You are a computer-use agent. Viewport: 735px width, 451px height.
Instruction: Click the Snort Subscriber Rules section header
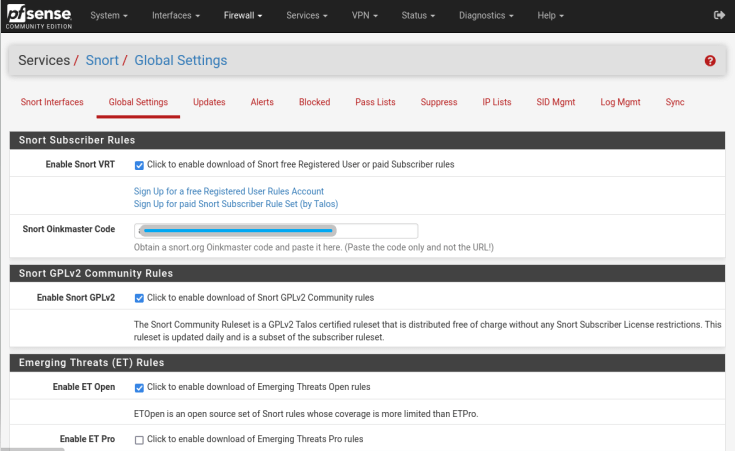[367, 140]
